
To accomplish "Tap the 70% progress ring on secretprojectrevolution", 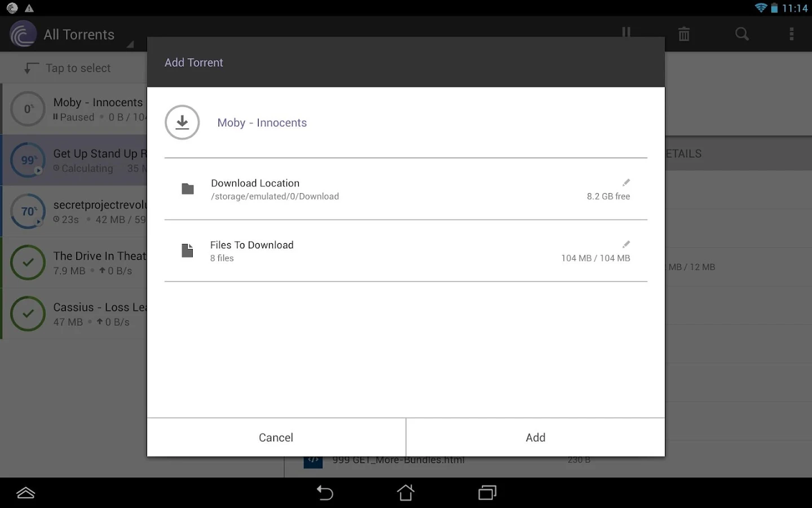I will [28, 211].
